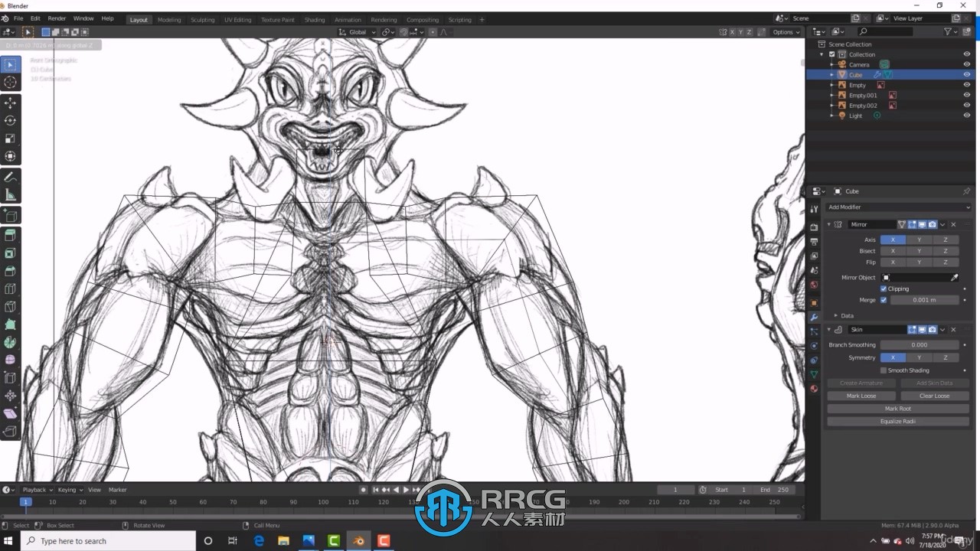Select the Extrude Region tool
Screen dimensions: 980x551
10,235
